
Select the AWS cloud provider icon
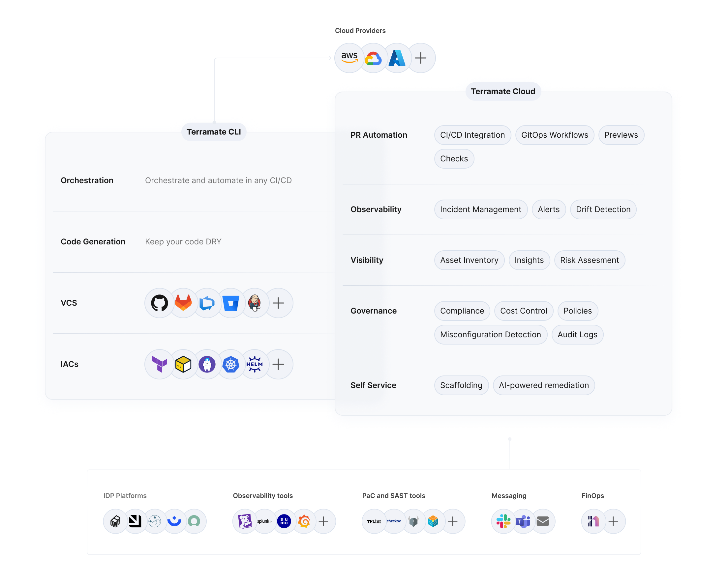(349, 58)
